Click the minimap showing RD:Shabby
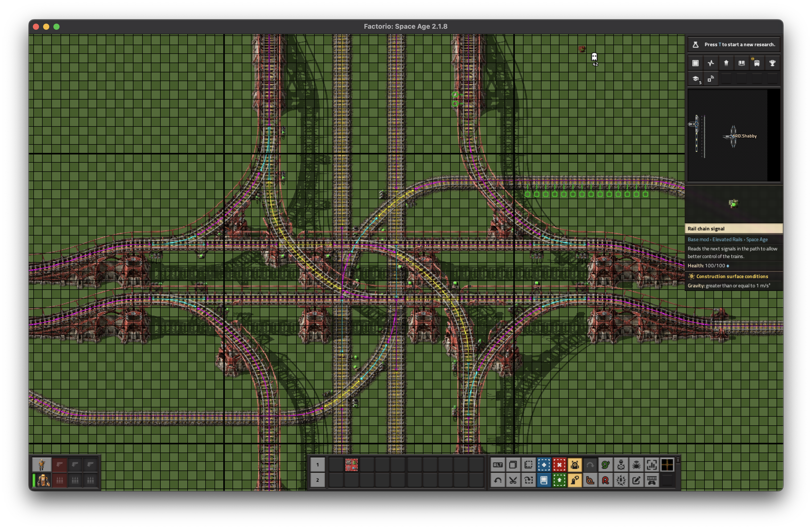 734,135
